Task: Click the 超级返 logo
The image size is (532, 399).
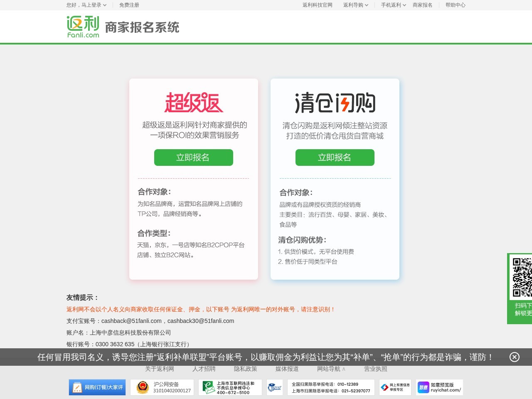Action: pyautogui.click(x=194, y=103)
